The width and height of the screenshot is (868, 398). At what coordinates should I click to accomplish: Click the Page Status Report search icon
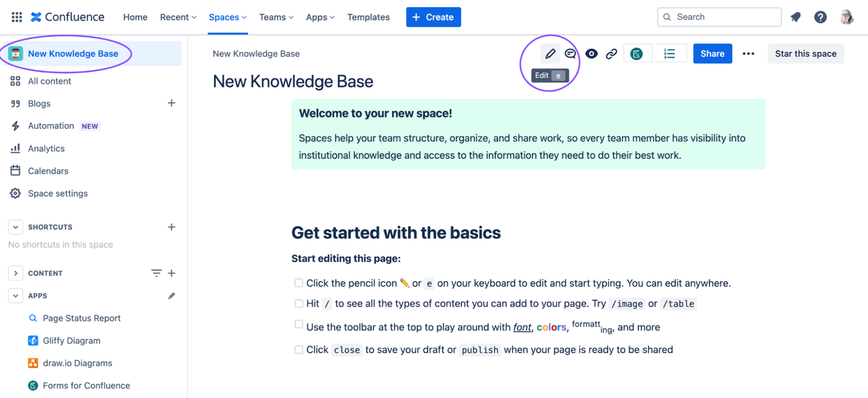(x=33, y=318)
